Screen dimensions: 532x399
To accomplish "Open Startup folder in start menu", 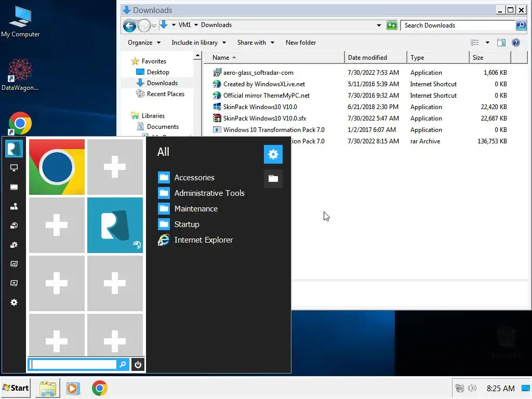I will (179, 224).
